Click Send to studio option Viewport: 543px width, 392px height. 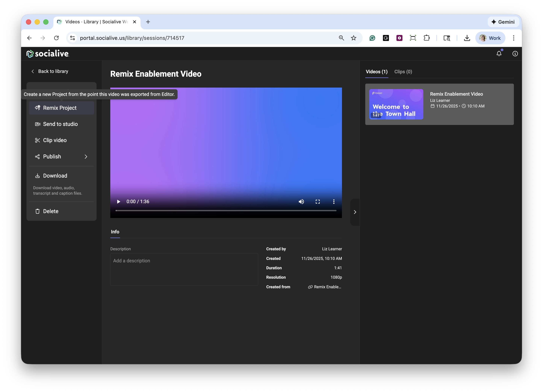(x=60, y=124)
